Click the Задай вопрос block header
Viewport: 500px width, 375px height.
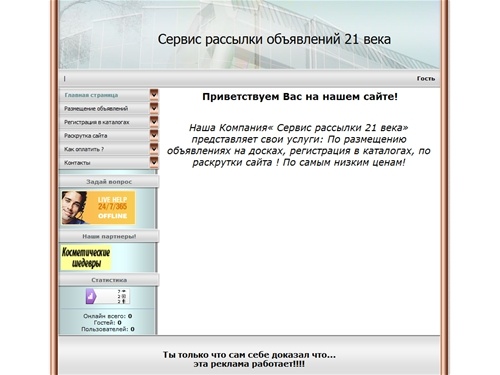[x=109, y=182]
